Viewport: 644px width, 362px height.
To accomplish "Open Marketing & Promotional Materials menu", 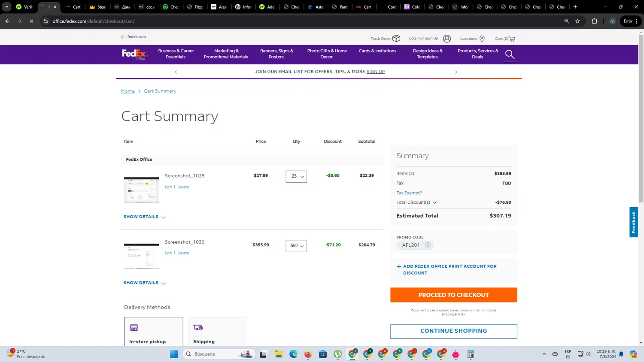I will coord(226,54).
